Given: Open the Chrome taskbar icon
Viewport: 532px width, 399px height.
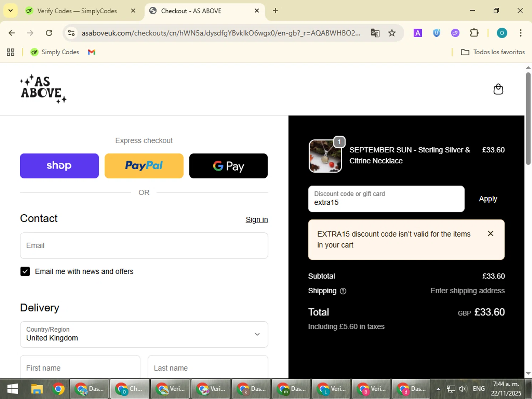Looking at the screenshot, I should click(59, 389).
